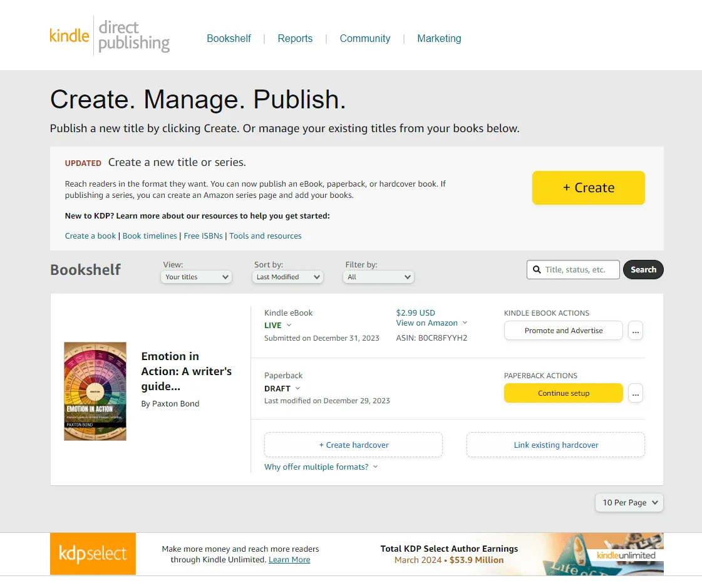Click the Emotion in Action book title
702x588 pixels.
click(186, 371)
